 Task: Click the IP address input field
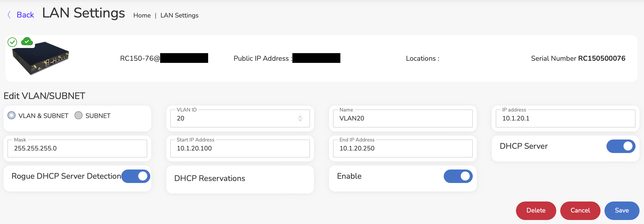click(565, 118)
